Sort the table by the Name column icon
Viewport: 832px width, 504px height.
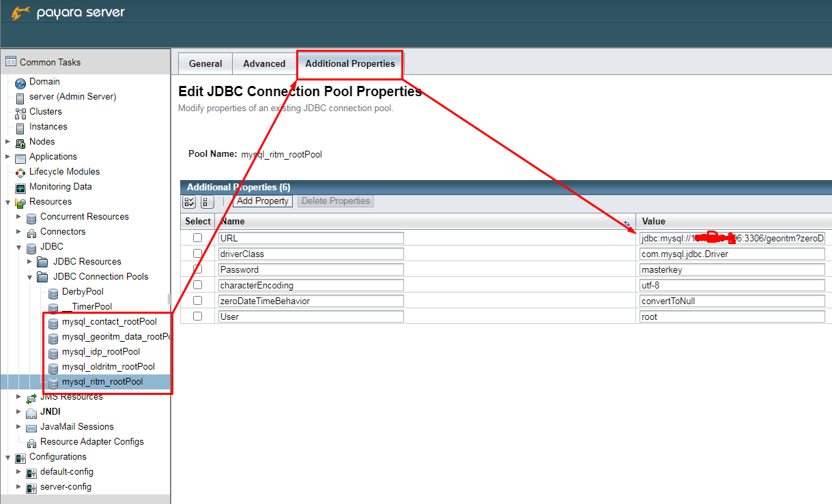627,223
